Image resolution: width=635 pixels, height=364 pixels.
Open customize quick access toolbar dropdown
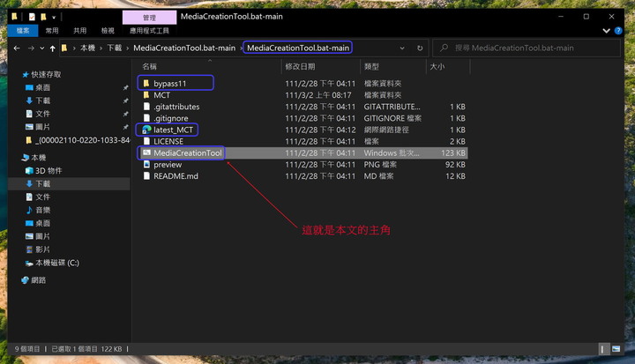coord(54,18)
